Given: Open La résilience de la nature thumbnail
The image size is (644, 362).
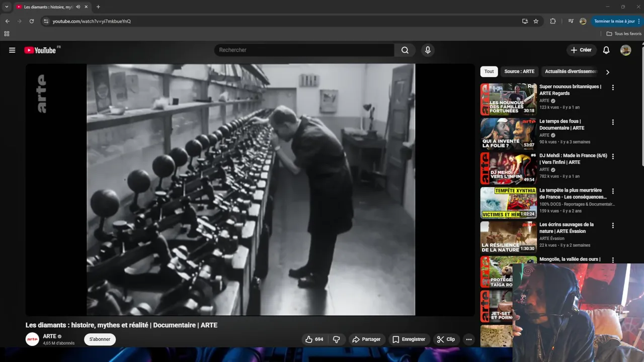Looking at the screenshot, I should coord(508,237).
